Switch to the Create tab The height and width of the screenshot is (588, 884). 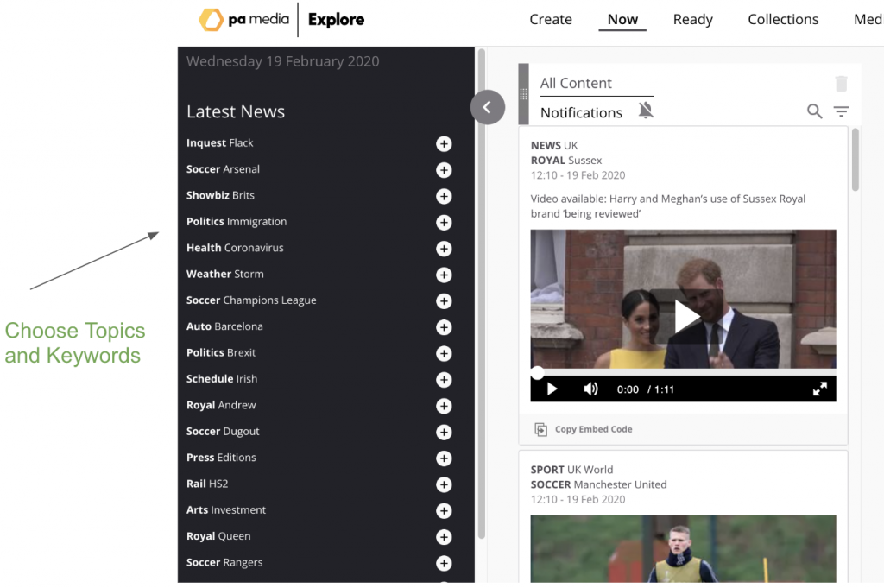click(x=551, y=20)
